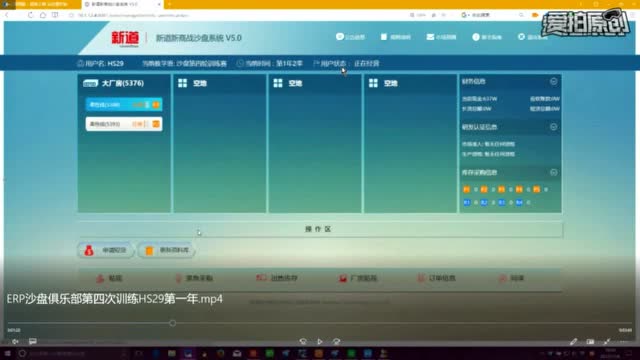Play the video
Image resolution: width=640 pixels, height=360 pixels.
point(320,341)
